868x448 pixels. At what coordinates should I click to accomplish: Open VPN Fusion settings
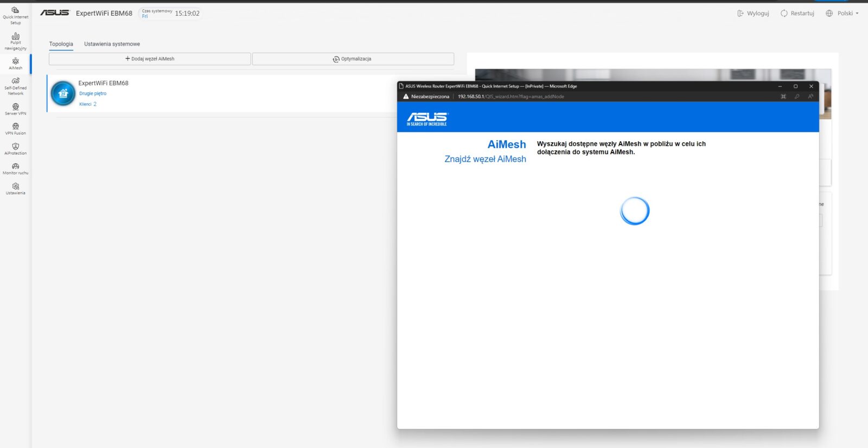(x=15, y=129)
